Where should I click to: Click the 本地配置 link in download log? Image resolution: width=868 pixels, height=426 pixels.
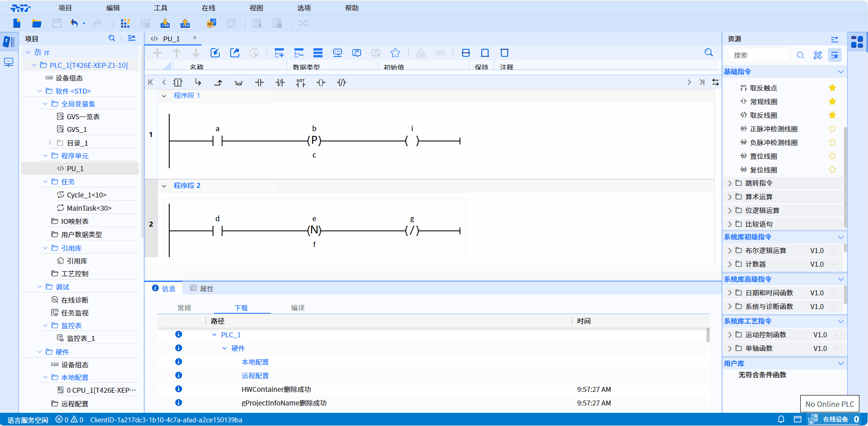click(255, 362)
